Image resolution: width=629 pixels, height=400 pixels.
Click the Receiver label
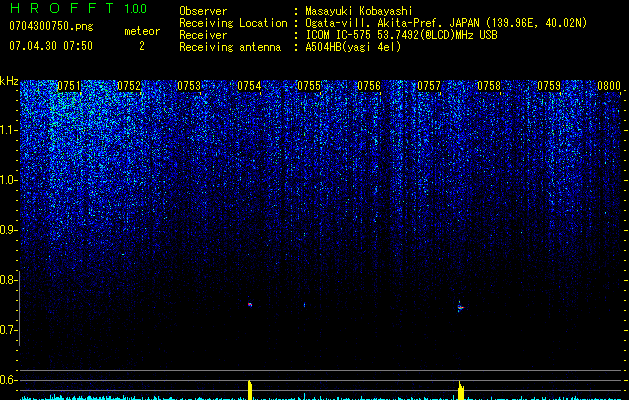[x=203, y=35]
